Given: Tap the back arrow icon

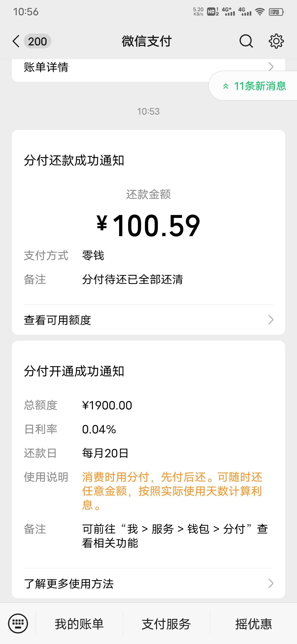Looking at the screenshot, I should pyautogui.click(x=16, y=41).
